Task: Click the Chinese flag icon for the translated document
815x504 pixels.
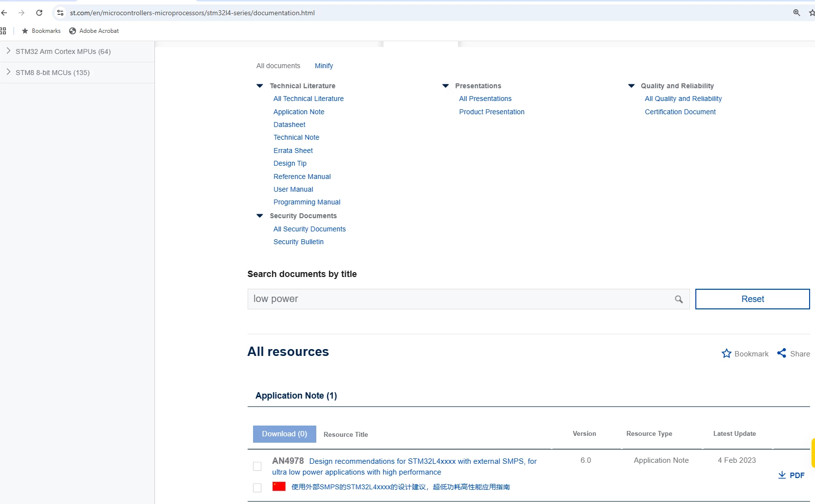Action: [x=279, y=486]
